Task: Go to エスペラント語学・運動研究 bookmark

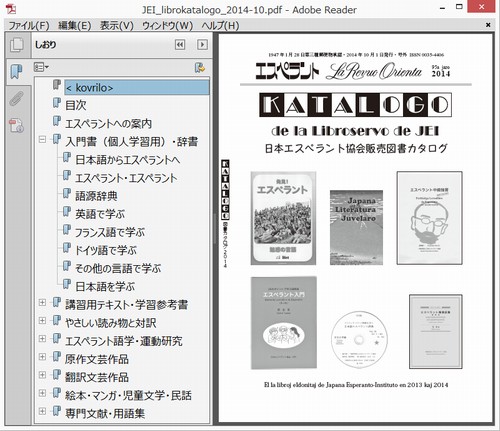Action: (124, 341)
